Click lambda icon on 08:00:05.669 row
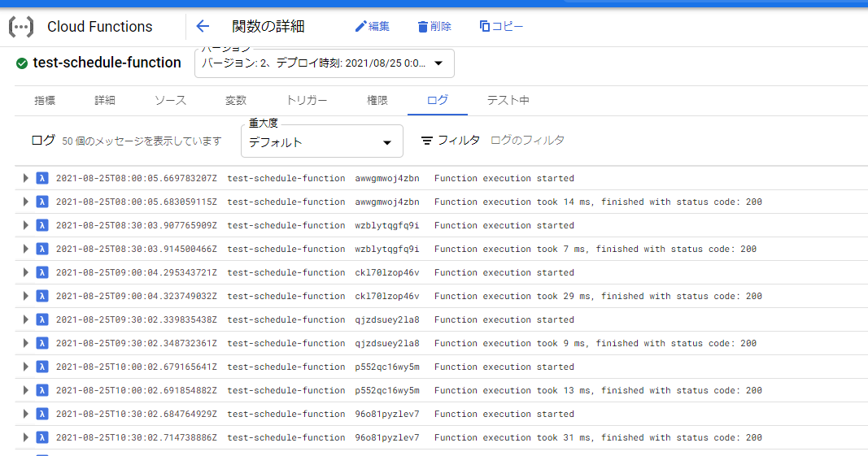The width and height of the screenshot is (868, 456). 42,178
